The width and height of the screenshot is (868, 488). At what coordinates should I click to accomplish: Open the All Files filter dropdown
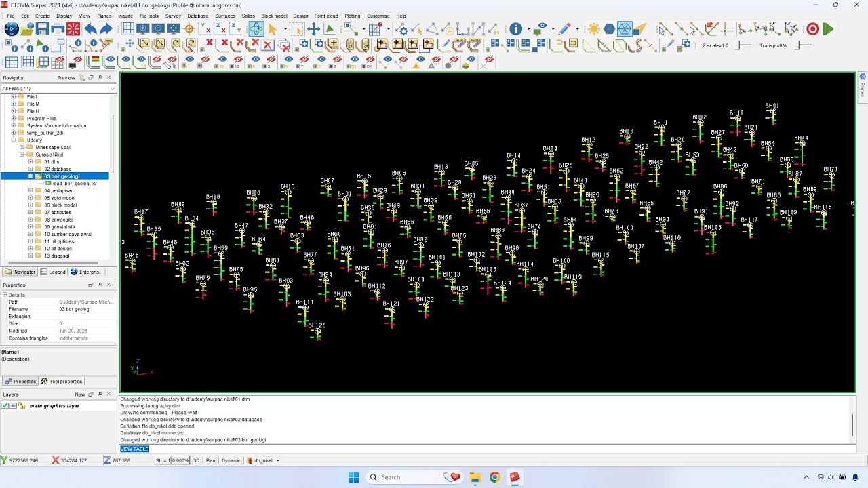coord(113,89)
